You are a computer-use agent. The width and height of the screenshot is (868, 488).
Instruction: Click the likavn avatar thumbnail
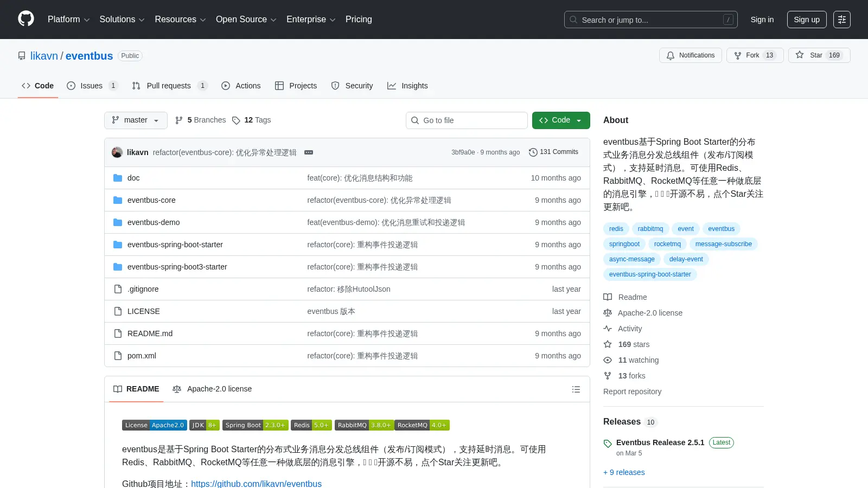pos(117,152)
